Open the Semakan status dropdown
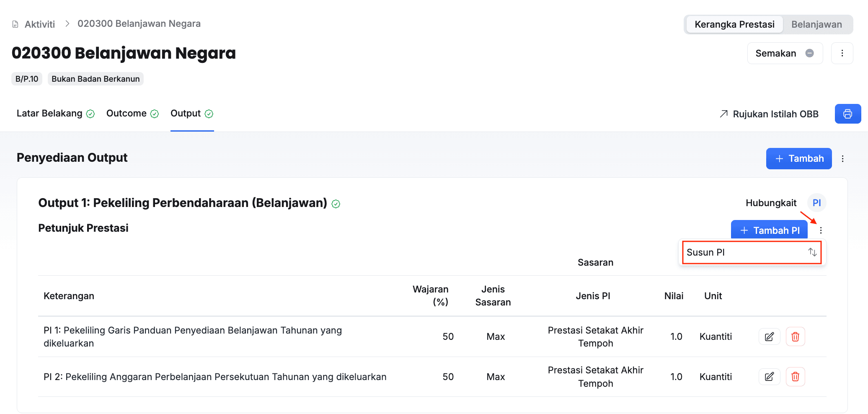Screen dimensions: 868x414 (x=785, y=53)
